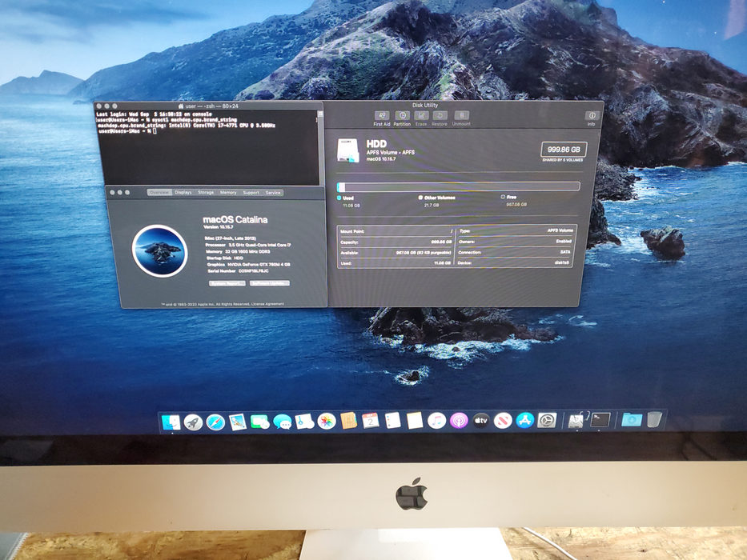Launch Safari from the Dock

click(215, 422)
